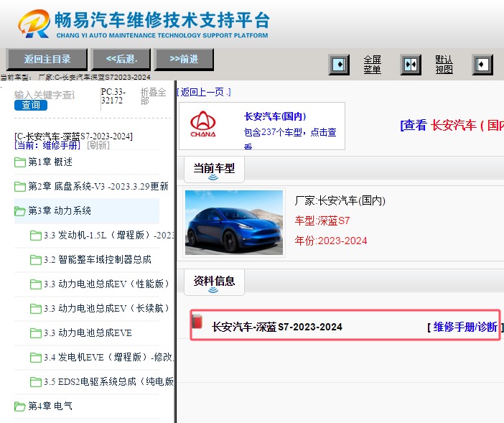This screenshot has width=504, height=423.
Task: Open 3.3 动力电池总成EVE section
Action: (x=88, y=333)
